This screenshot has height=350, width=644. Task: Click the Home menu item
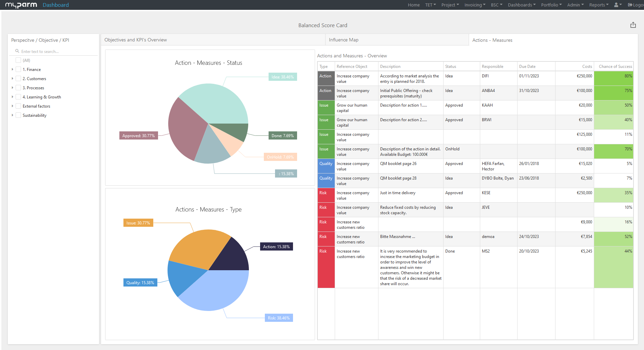point(413,5)
